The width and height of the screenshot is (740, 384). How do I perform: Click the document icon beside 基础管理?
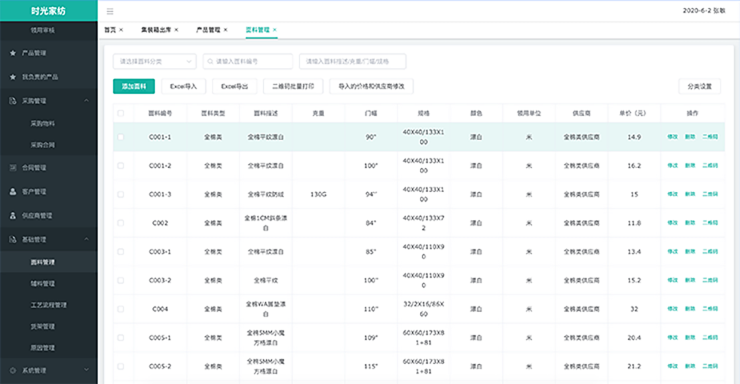(13, 239)
